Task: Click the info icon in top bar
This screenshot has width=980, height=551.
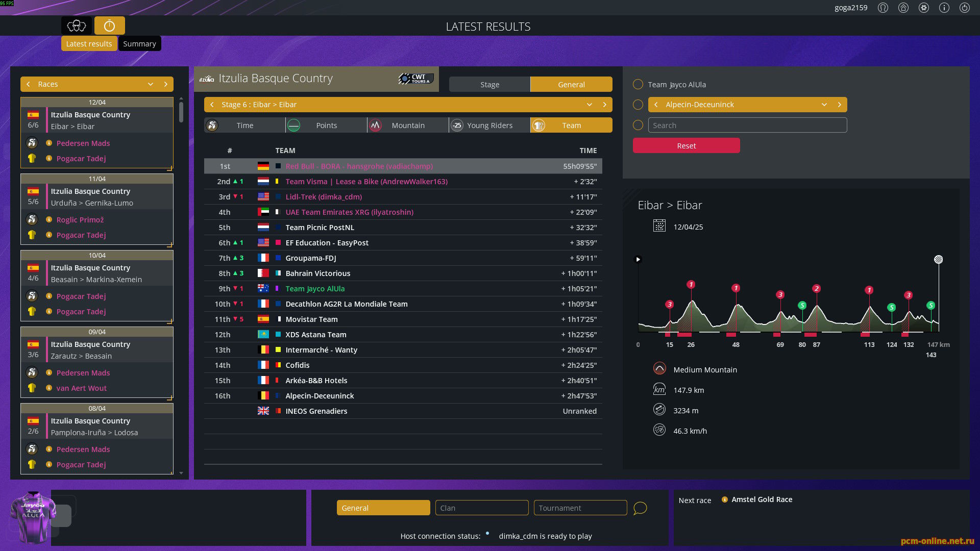Action: coord(944,8)
